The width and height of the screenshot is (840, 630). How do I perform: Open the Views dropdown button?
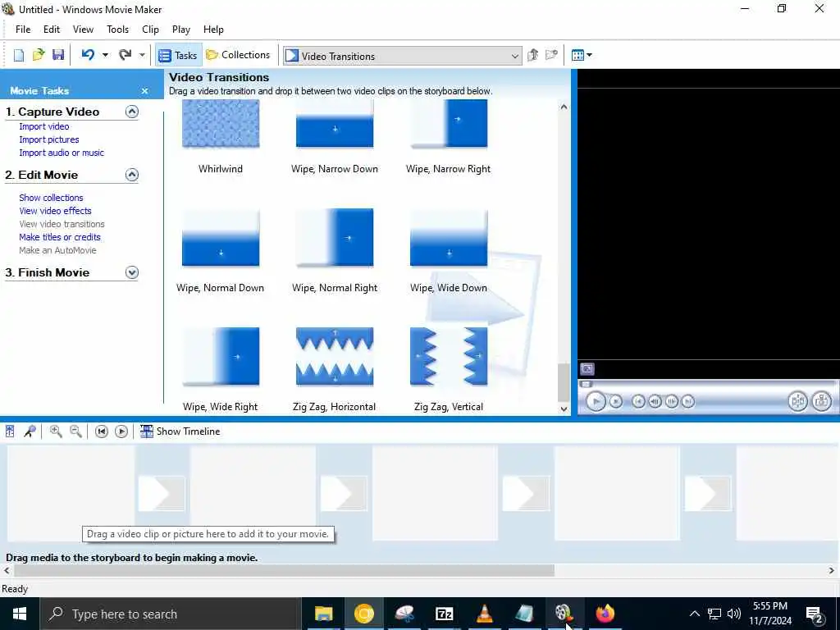pyautogui.click(x=582, y=55)
